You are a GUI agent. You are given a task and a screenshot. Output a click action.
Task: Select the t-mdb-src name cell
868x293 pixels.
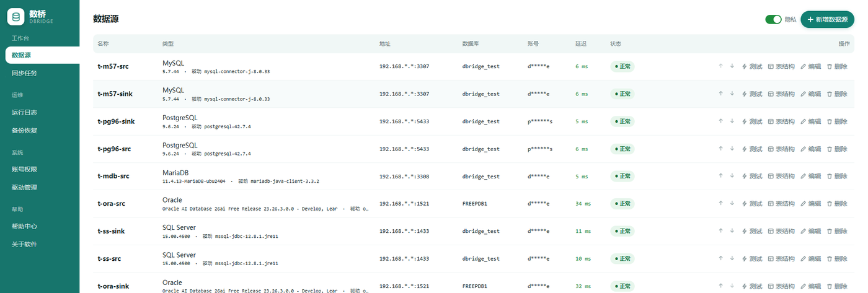point(113,176)
